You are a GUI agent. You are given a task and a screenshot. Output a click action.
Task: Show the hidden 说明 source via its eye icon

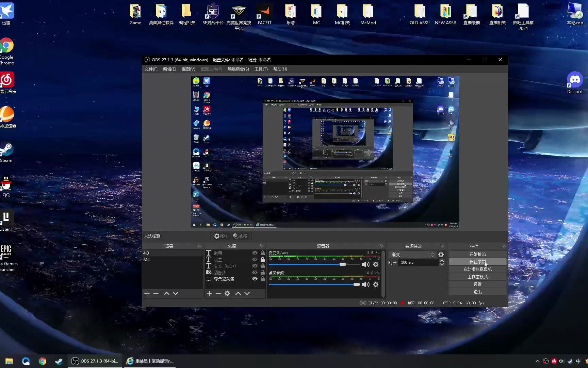pos(255,253)
